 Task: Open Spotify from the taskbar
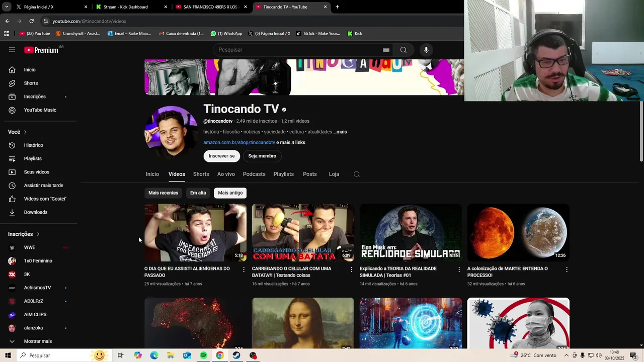point(203,355)
